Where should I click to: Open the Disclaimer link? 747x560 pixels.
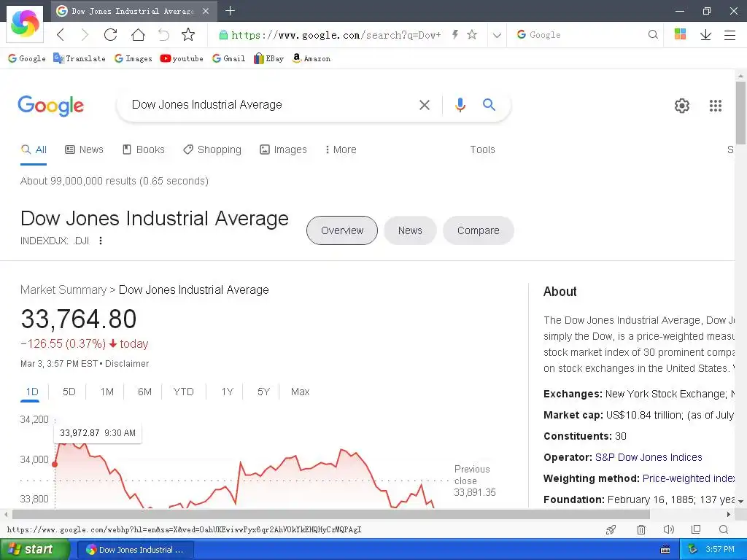[x=127, y=364]
